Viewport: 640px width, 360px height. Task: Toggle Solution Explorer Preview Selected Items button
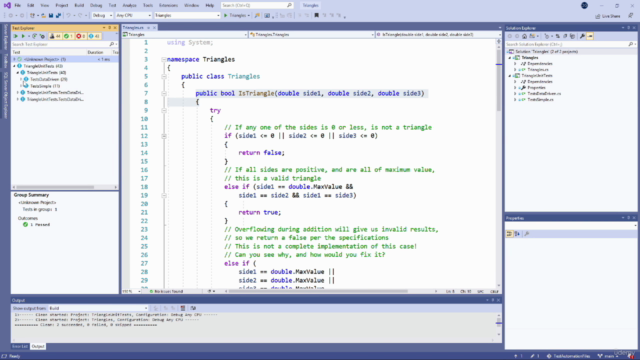pos(590,36)
